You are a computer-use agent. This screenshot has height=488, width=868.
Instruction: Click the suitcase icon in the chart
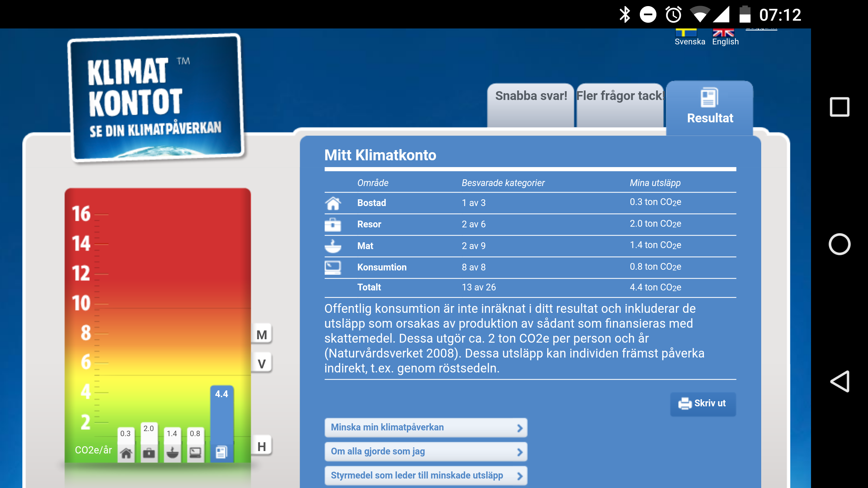149,453
